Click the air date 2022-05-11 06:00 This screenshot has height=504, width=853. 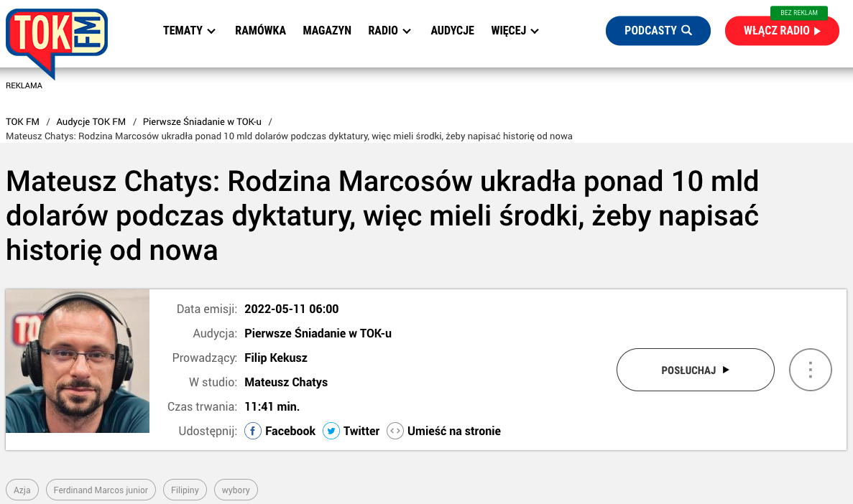coord(292,309)
